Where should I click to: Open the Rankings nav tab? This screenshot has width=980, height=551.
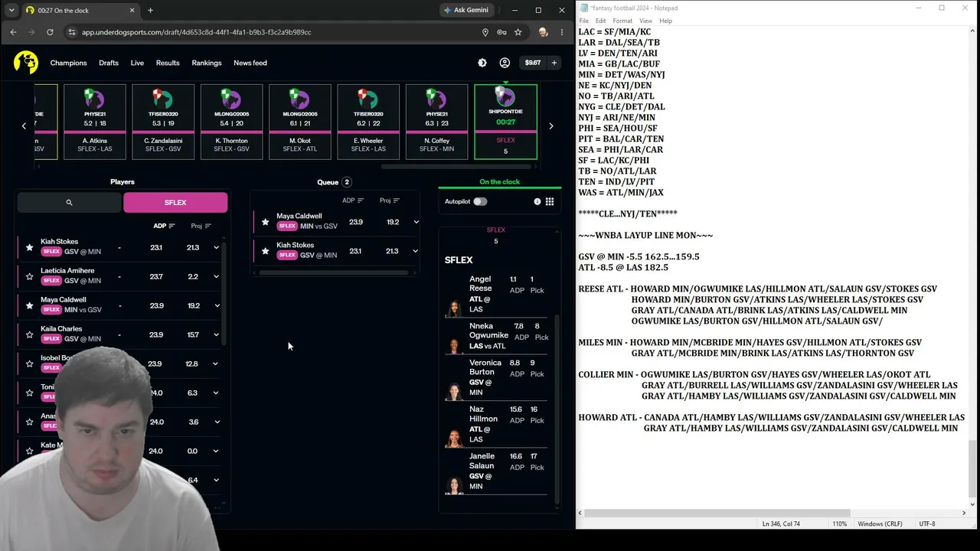[207, 63]
